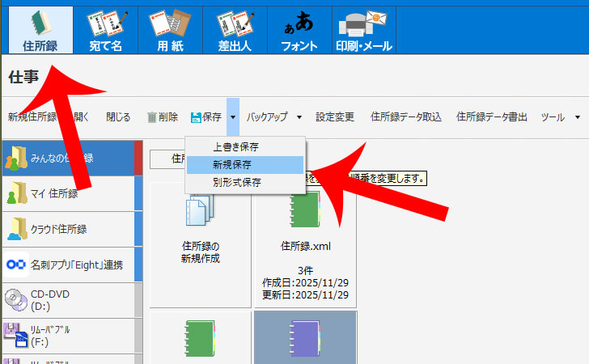Choose 上書き保存 from the save menu
This screenshot has height=364, width=589.
point(235,146)
